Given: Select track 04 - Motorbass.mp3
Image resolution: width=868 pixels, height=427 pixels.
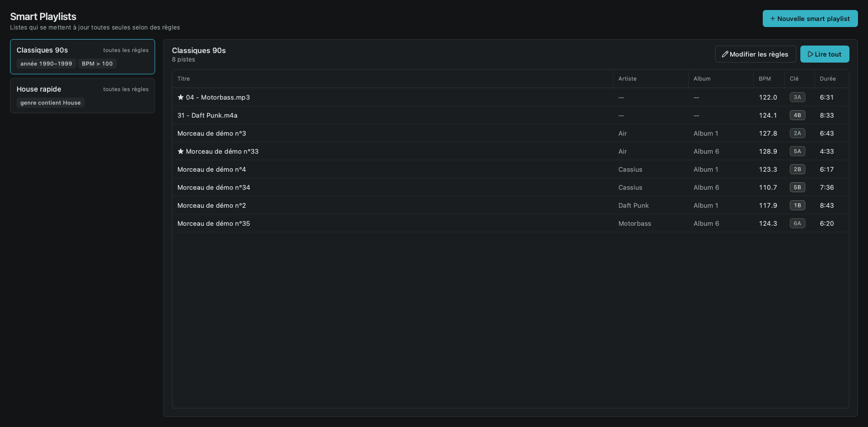Looking at the screenshot, I should [x=511, y=97].
